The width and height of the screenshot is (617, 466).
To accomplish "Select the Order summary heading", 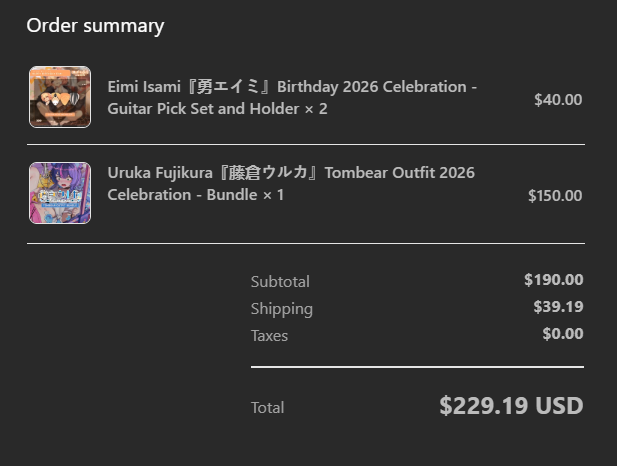I will point(95,26).
